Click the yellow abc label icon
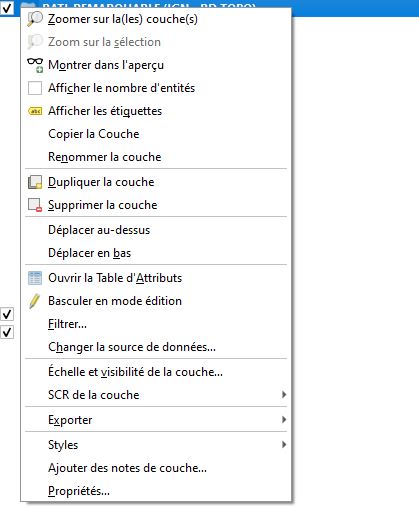Viewport: 419px width, 509px height. tap(35, 111)
